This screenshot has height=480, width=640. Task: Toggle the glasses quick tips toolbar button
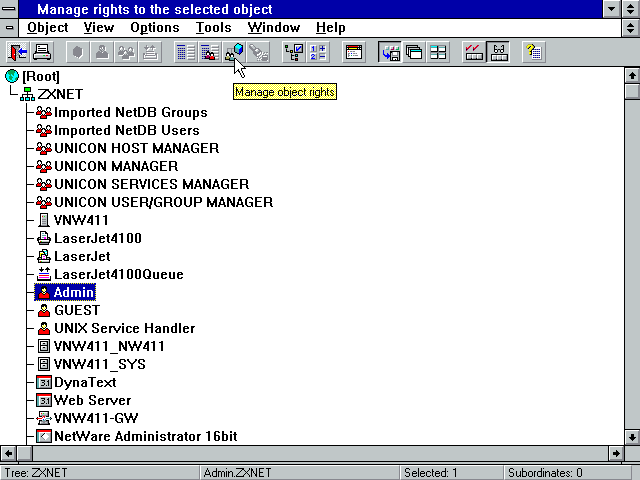pos(498,52)
